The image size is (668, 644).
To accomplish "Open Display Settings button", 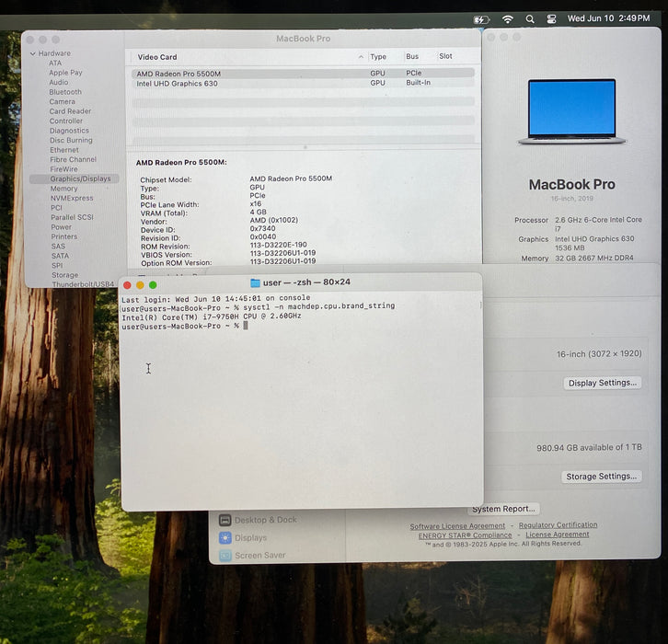I will (x=603, y=383).
